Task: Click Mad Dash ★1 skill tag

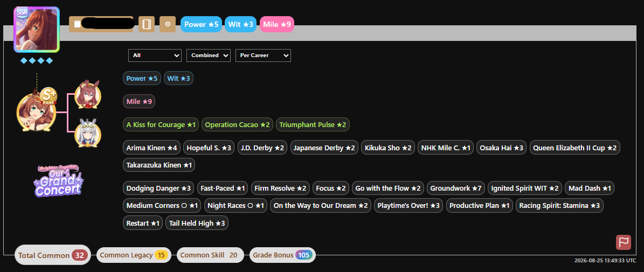Action: point(590,189)
